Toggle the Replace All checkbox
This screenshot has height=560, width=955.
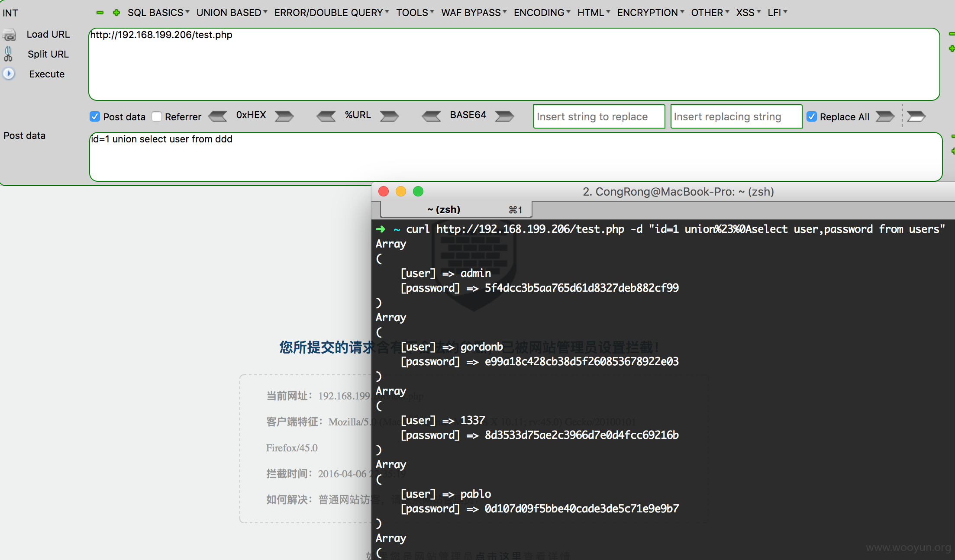(x=812, y=116)
